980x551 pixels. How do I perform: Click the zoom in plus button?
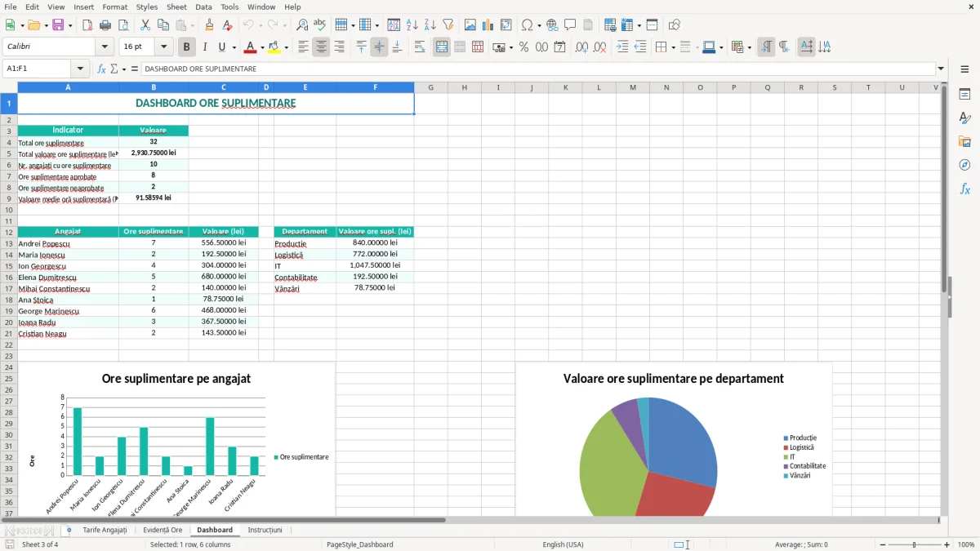pos(947,544)
